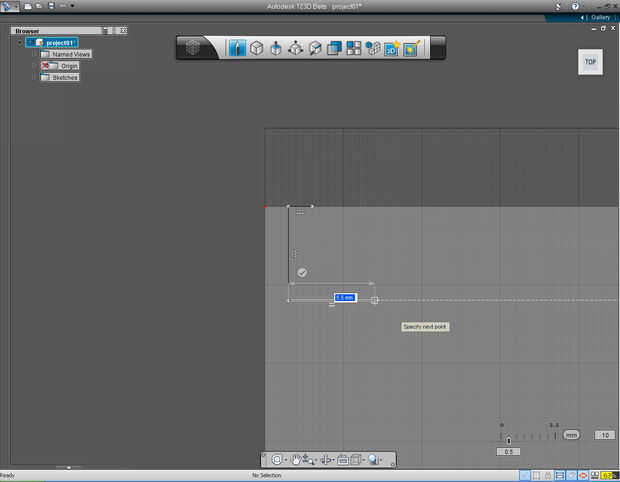Screen dimensions: 620x482
Task: Click the Undo icon in title bar
Action: (62, 6)
